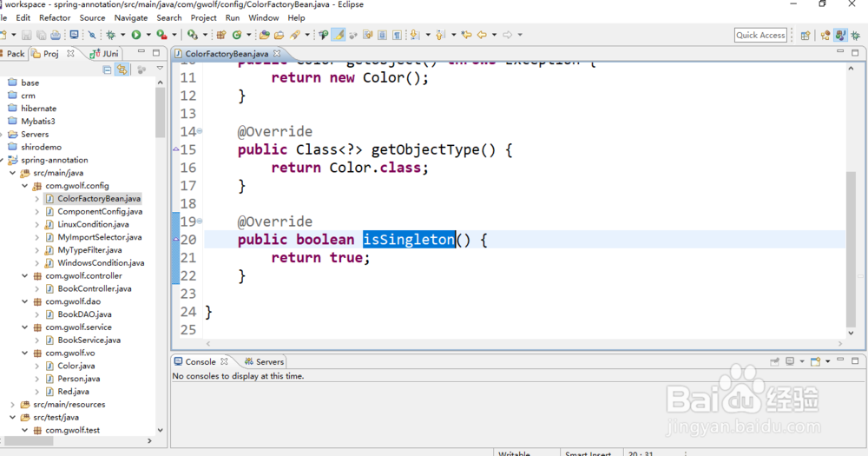Click the override marker beside line 15
The image size is (868, 456).
(x=176, y=149)
